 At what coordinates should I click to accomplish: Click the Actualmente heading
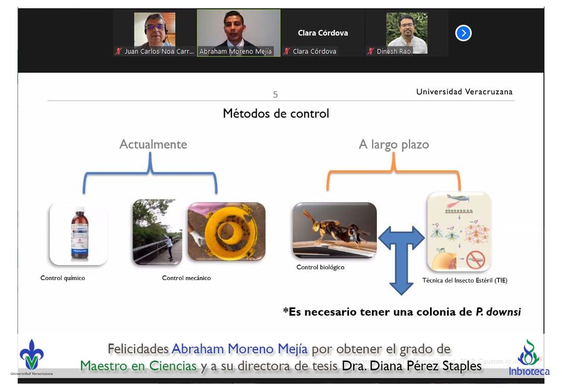[x=153, y=144]
